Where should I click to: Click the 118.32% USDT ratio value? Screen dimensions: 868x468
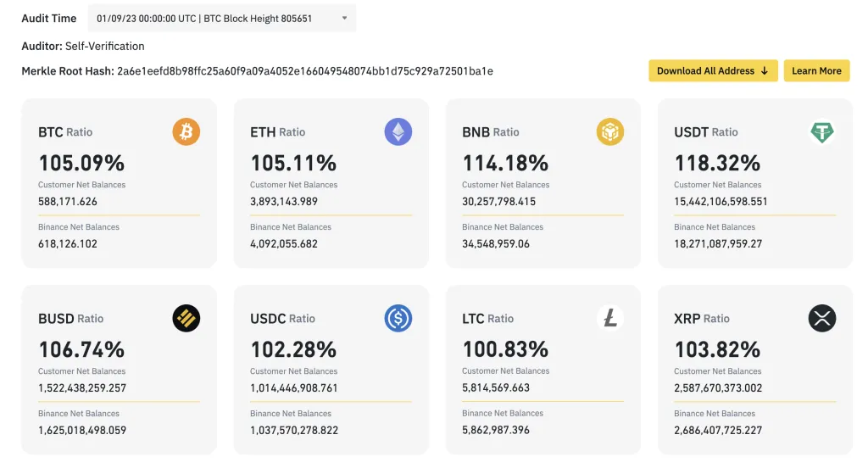[717, 163]
